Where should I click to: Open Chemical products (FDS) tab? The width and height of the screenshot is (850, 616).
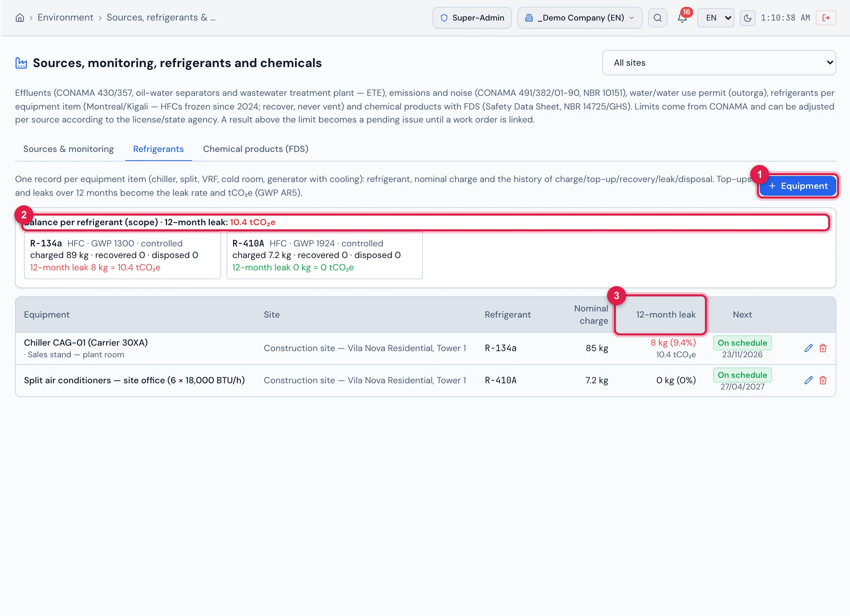click(x=256, y=149)
